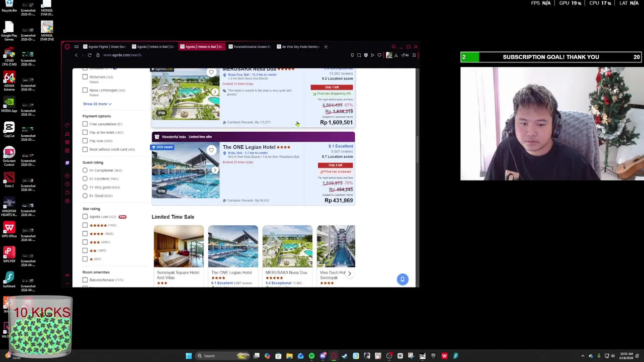Grab the page vertical scrollbar thumb
This screenshot has height=362, width=644.
pos(417,148)
